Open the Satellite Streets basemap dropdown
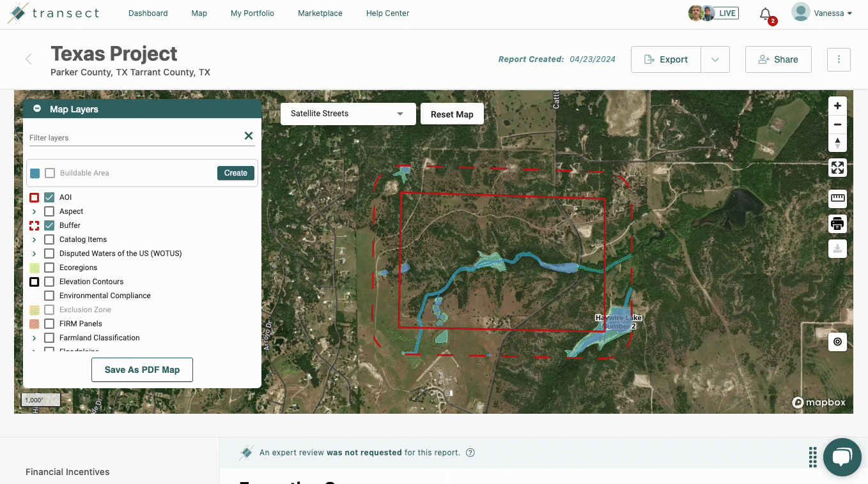Image resolution: width=868 pixels, height=484 pixels. (348, 114)
